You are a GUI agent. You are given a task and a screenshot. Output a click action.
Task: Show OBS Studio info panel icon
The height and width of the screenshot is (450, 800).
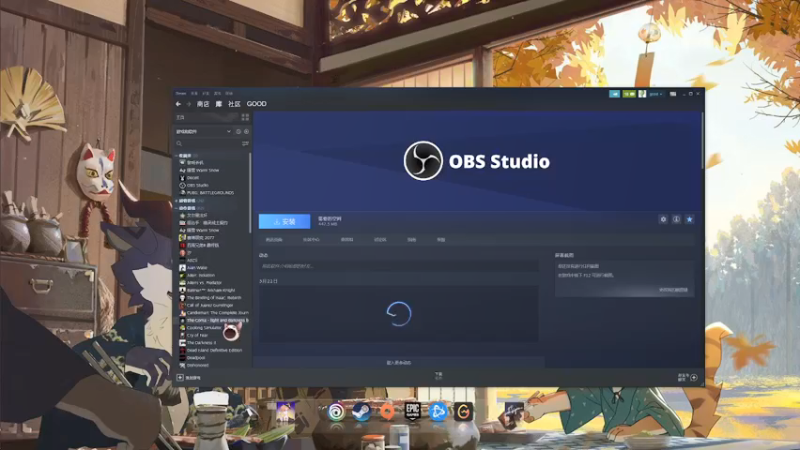click(x=676, y=219)
